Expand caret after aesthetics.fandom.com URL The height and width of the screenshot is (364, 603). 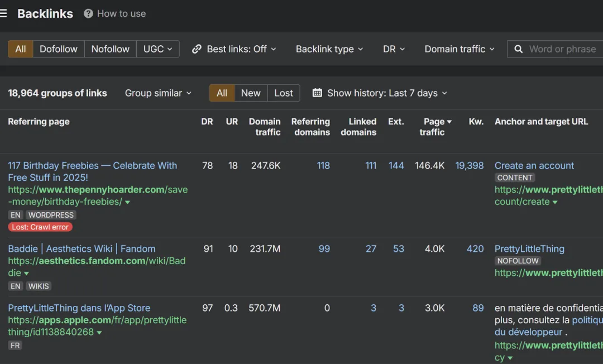pyautogui.click(x=26, y=274)
